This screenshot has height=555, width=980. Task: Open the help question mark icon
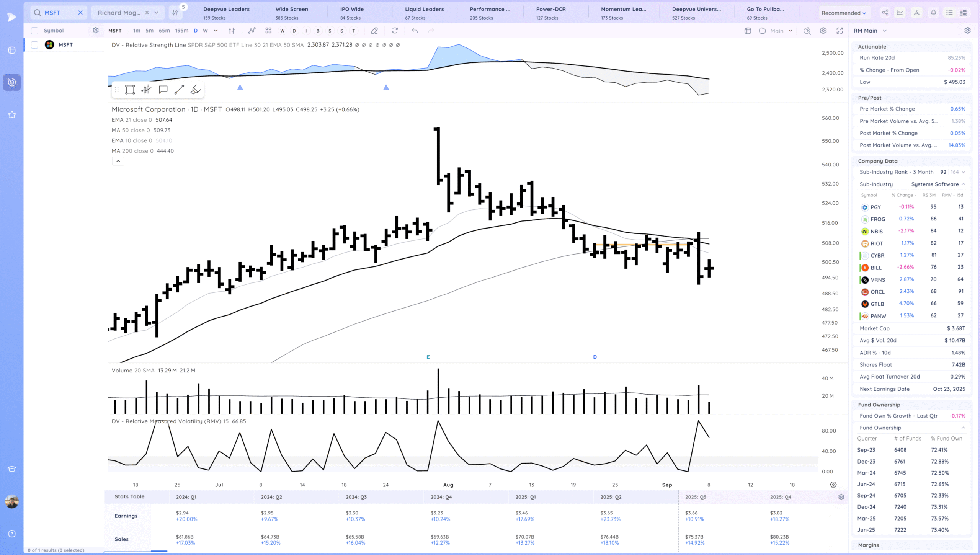tap(12, 534)
